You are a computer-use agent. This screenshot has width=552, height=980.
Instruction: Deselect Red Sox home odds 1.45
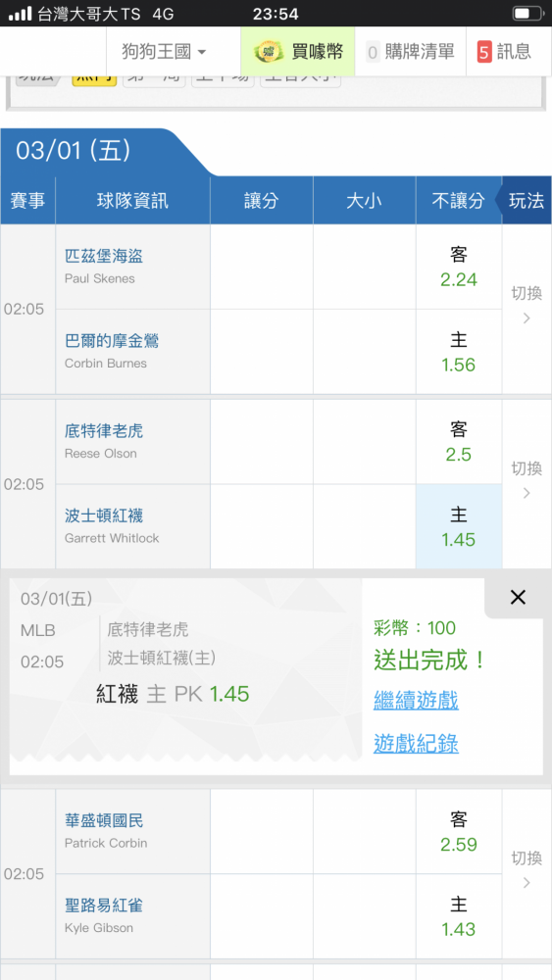(459, 527)
